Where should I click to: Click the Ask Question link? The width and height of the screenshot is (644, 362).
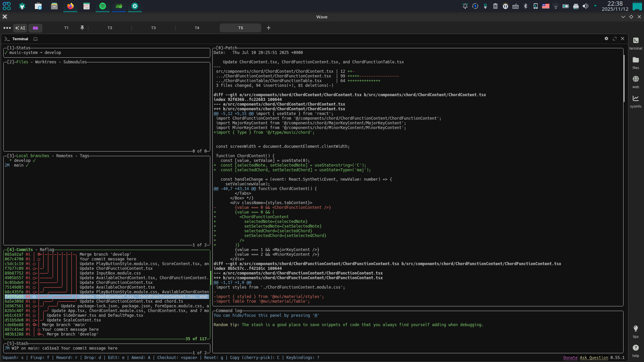tap(594, 358)
